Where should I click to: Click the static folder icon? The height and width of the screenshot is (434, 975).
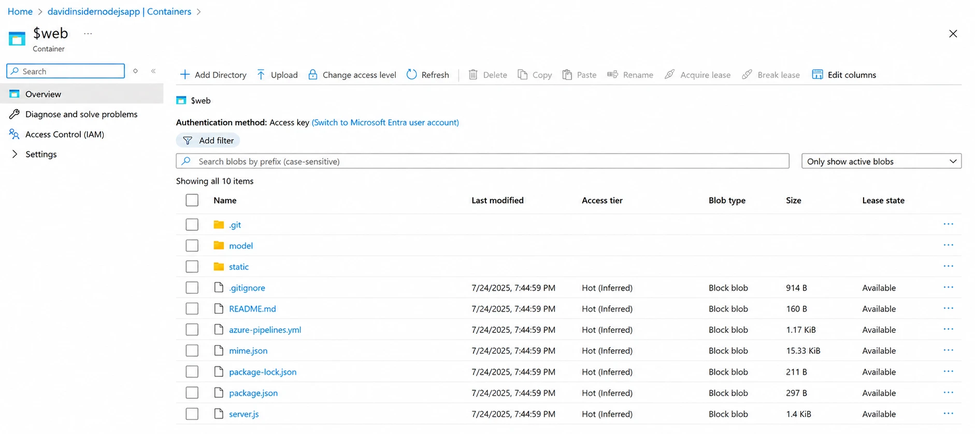pos(218,267)
